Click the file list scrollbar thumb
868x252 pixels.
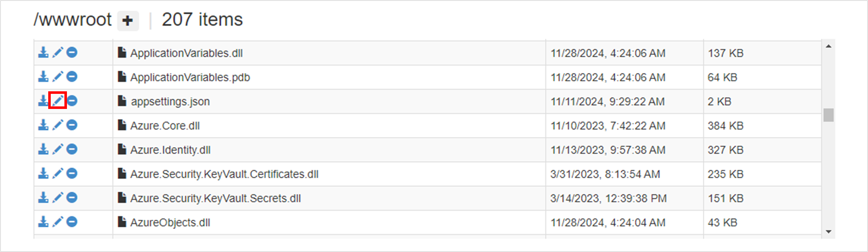(828, 115)
